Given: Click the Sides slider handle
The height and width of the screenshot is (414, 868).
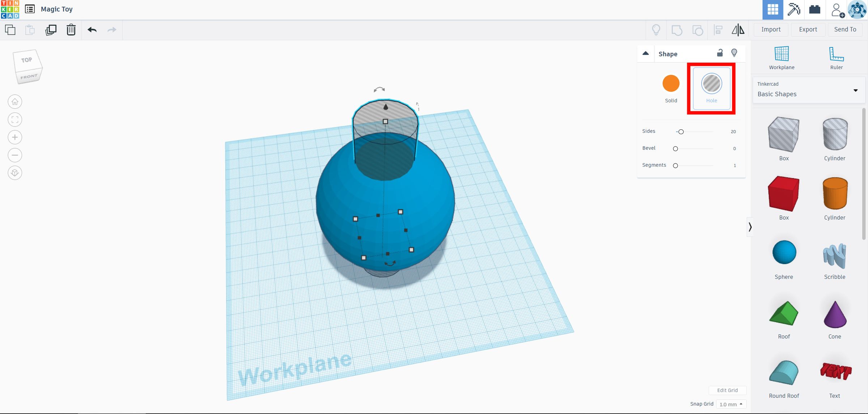Looking at the screenshot, I should tap(681, 132).
